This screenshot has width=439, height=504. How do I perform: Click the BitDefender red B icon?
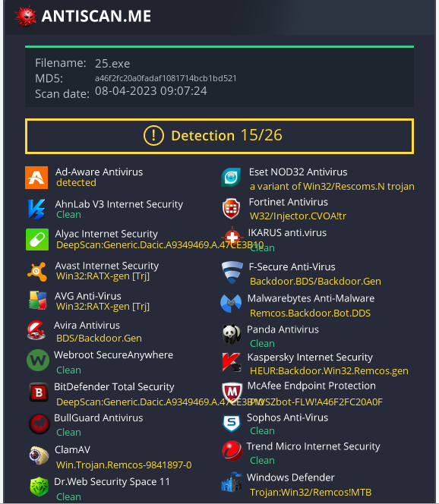click(x=39, y=392)
